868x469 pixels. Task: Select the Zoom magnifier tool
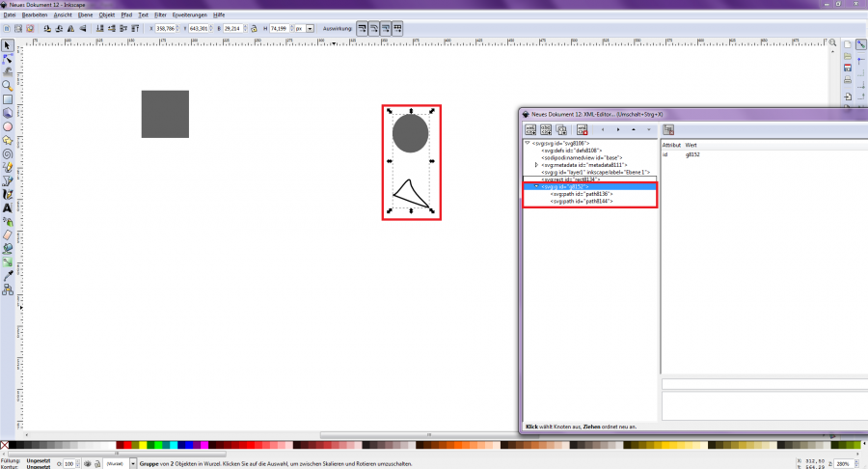[x=8, y=85]
